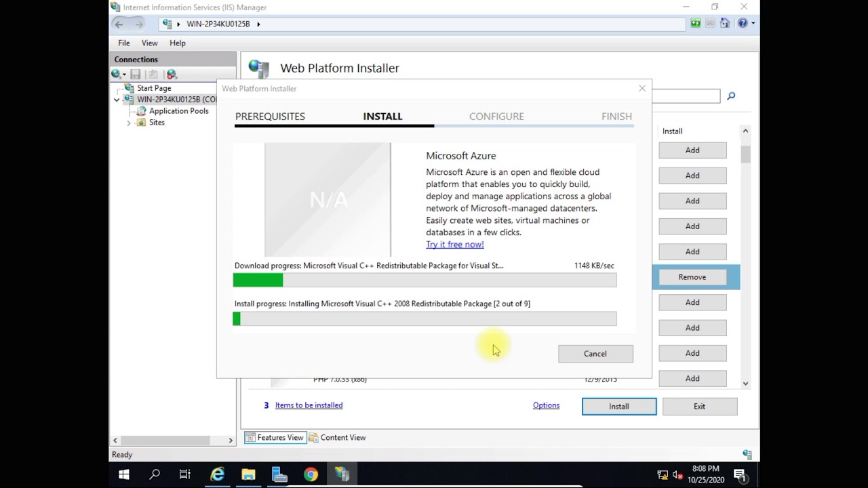Launch Google Chrome from the taskbar
Image resolution: width=868 pixels, height=488 pixels.
(311, 475)
